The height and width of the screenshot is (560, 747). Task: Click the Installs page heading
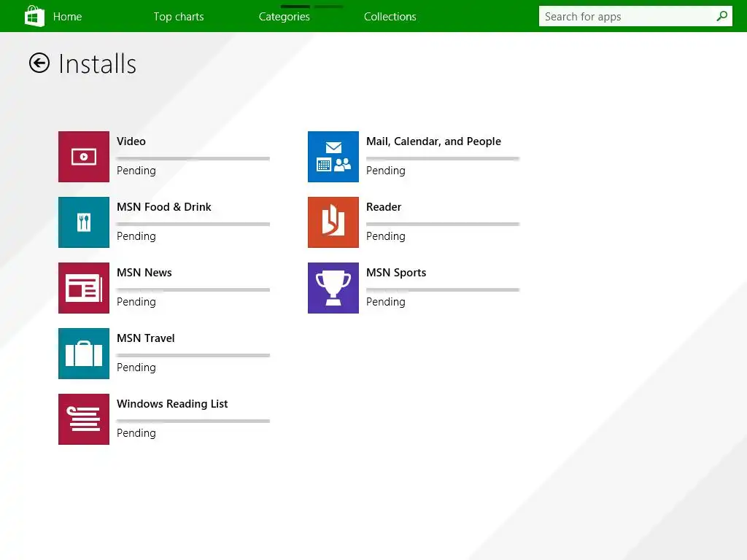[x=98, y=64]
